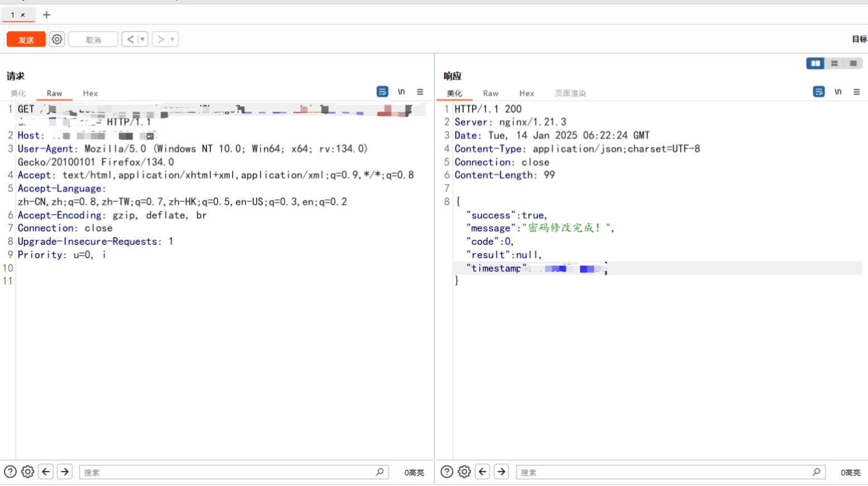
Task: Click the "timestamp" JSON key
Action: pos(496,268)
